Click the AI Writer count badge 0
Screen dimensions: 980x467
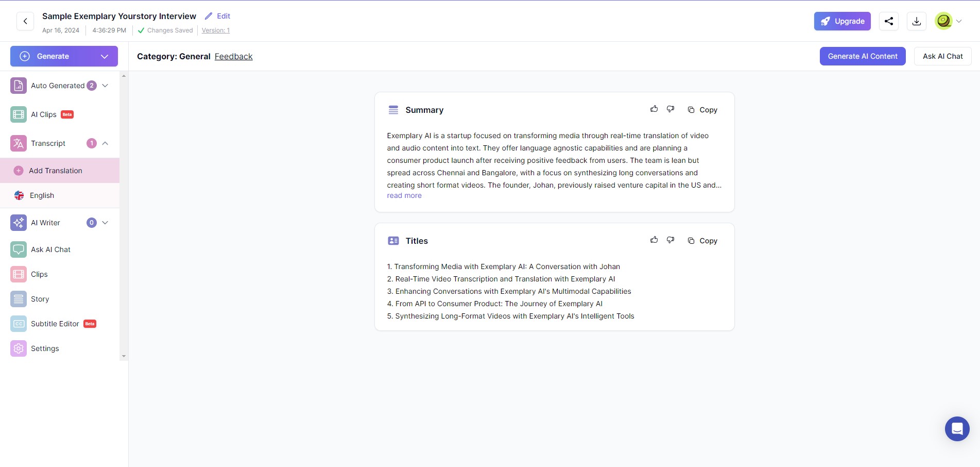[92, 223]
